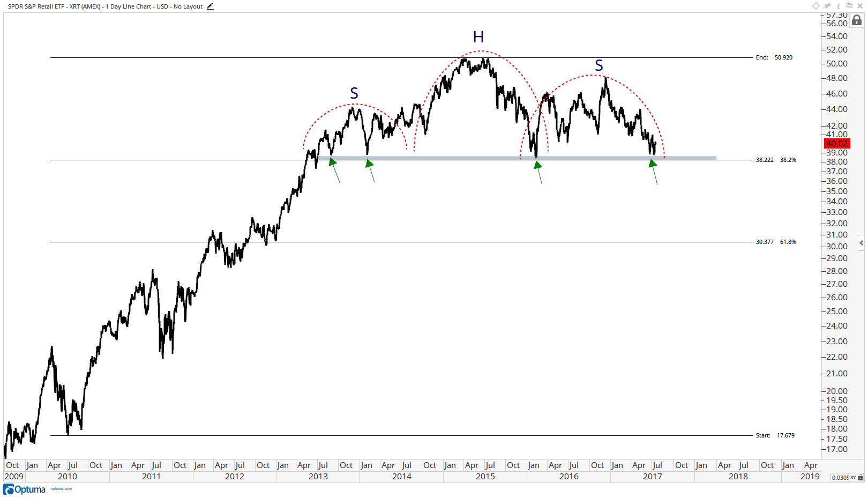
Task: Toggle the price scale padlock
Action: tap(857, 20)
